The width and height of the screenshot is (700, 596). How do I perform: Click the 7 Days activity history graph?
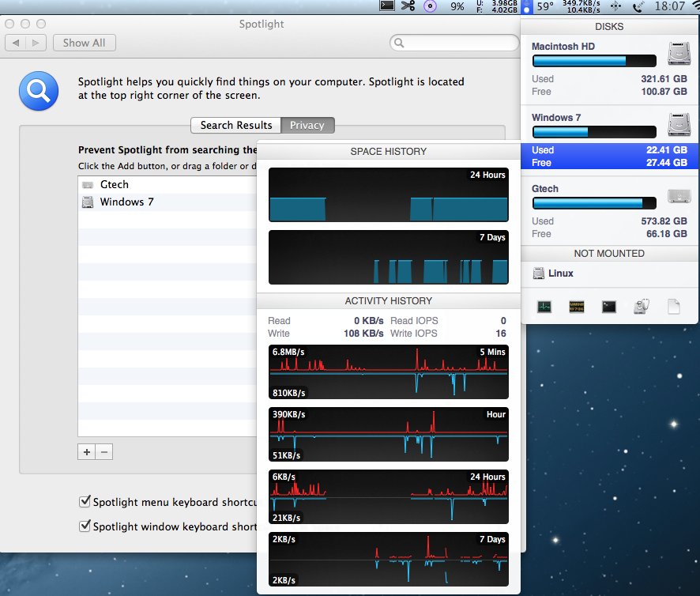[x=389, y=560]
